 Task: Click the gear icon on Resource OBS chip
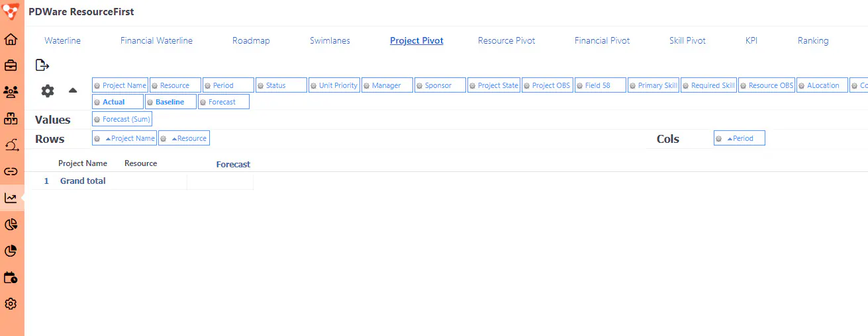click(743, 86)
